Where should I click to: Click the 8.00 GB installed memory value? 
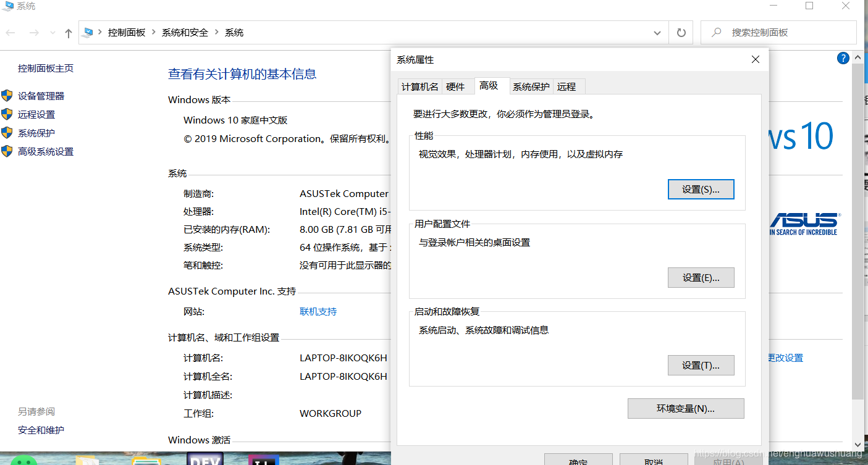pos(346,229)
